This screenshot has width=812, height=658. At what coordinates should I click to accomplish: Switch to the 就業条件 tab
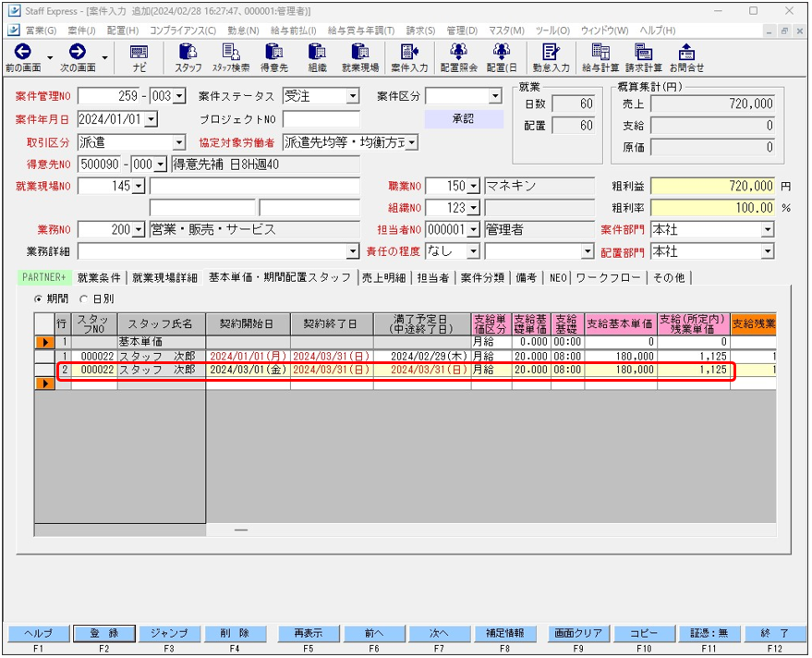tap(99, 277)
